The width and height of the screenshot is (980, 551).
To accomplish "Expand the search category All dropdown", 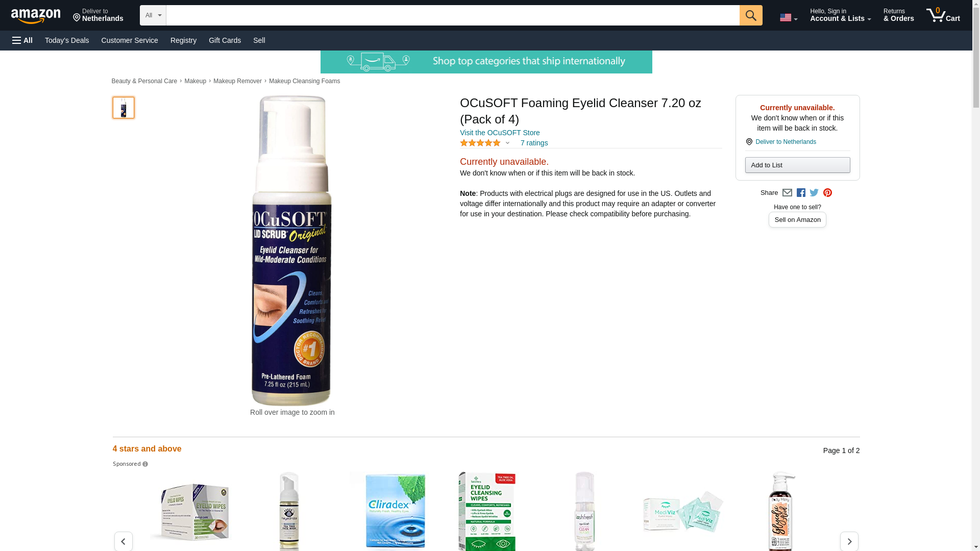I will [153, 15].
